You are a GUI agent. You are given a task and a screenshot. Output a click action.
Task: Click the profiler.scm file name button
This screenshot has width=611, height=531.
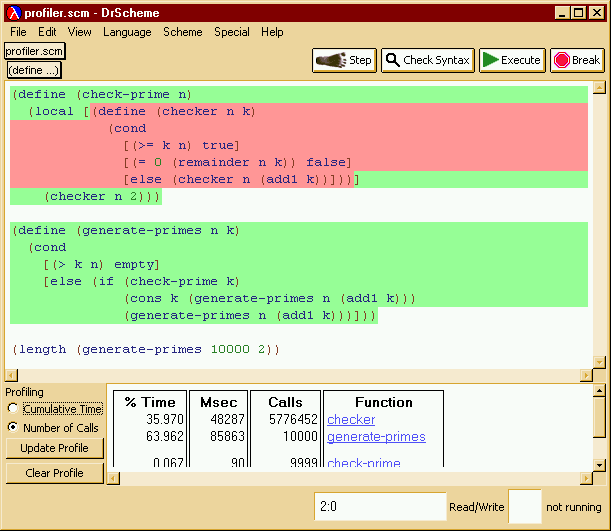(34, 51)
